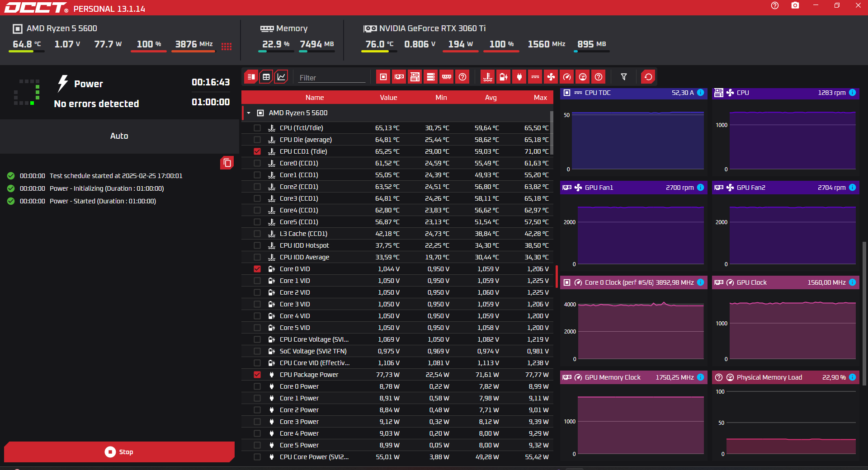Sort the table by the Min column
The image size is (868, 470).
pyautogui.click(x=441, y=98)
